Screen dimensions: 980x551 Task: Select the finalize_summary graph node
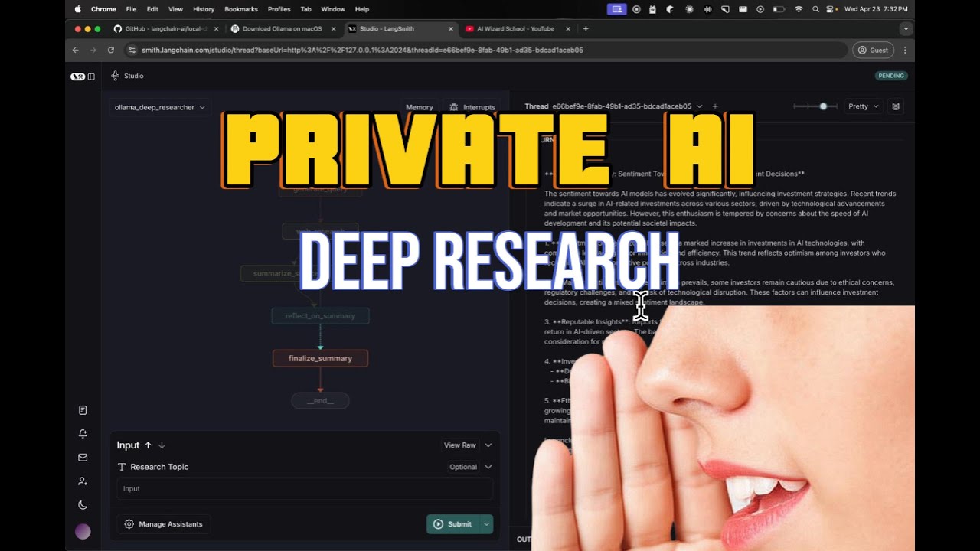click(x=320, y=358)
